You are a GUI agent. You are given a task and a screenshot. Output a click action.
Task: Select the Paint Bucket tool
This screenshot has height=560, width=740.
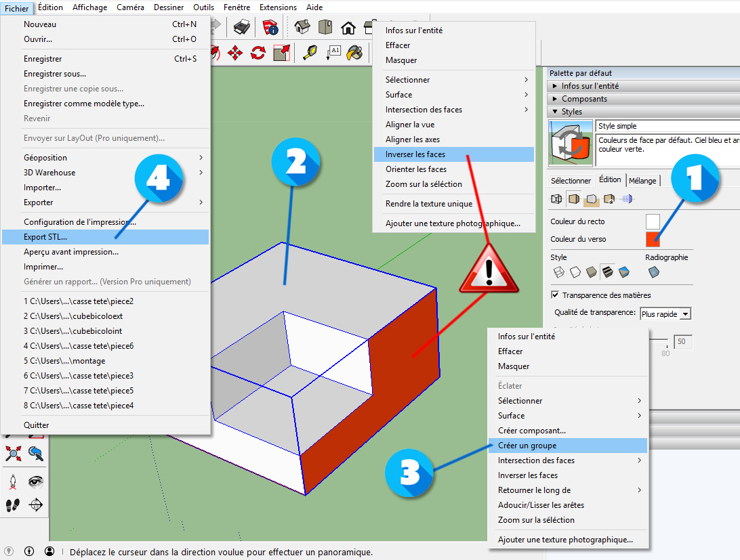[x=354, y=53]
